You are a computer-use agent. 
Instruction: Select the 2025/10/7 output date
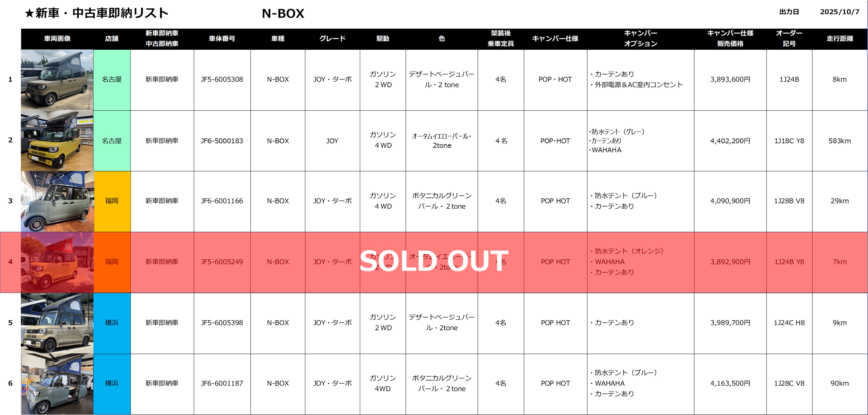[839, 12]
